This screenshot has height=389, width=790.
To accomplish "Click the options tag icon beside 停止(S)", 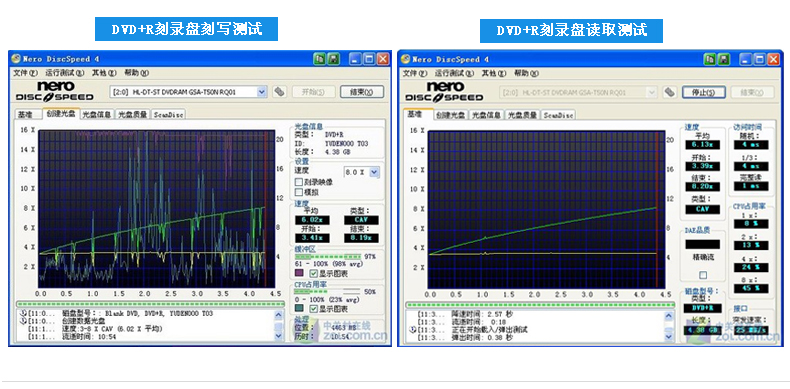I will pyautogui.click(x=669, y=92).
